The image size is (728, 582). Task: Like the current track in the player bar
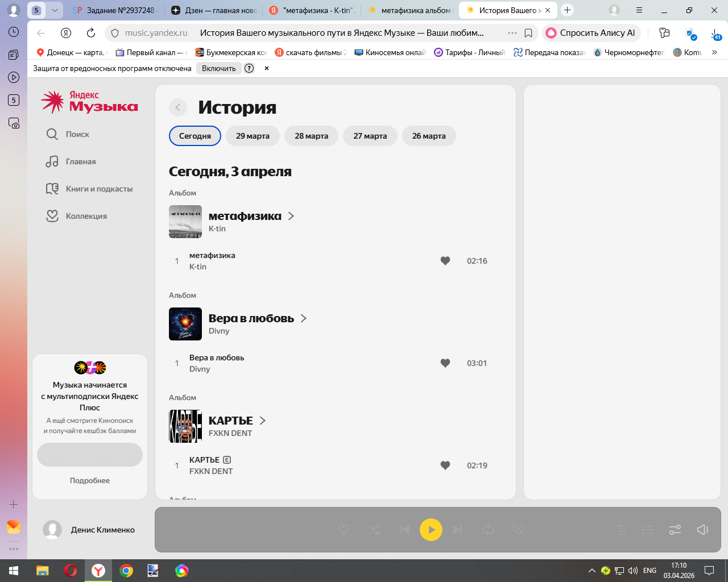(x=344, y=530)
